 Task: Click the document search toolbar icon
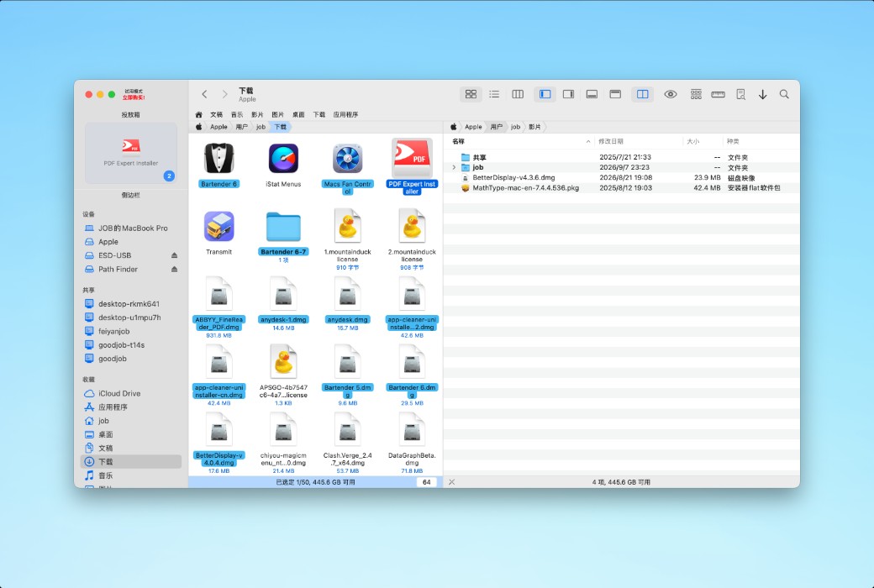point(740,94)
